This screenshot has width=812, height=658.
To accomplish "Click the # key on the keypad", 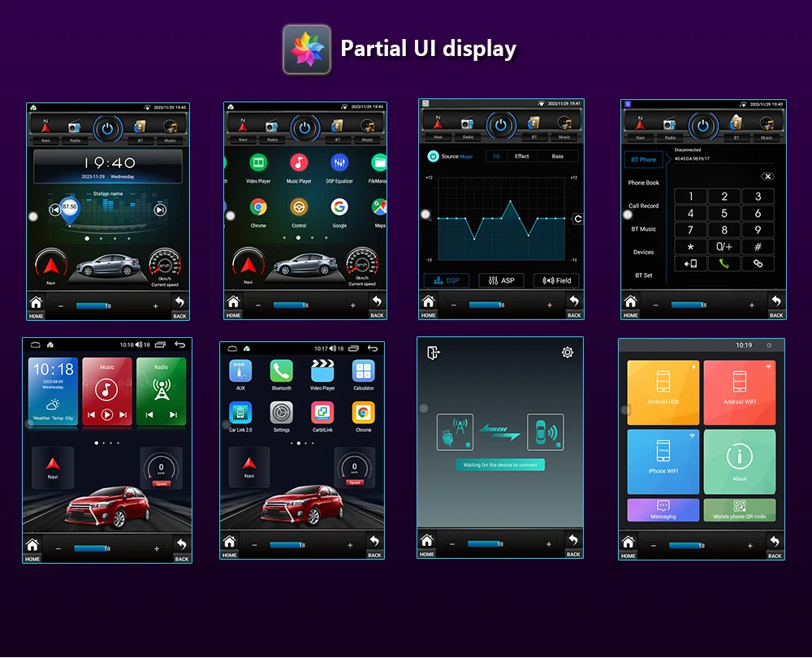I will [x=758, y=247].
